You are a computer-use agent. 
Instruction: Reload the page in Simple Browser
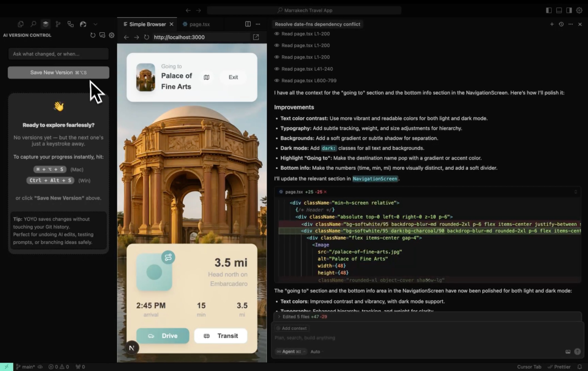[x=146, y=37]
